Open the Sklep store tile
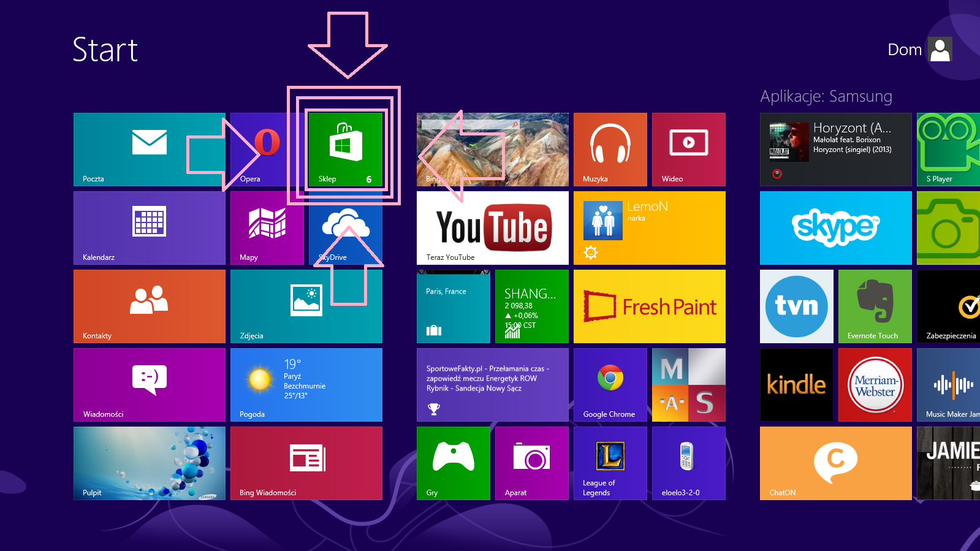The image size is (980, 551). click(346, 150)
